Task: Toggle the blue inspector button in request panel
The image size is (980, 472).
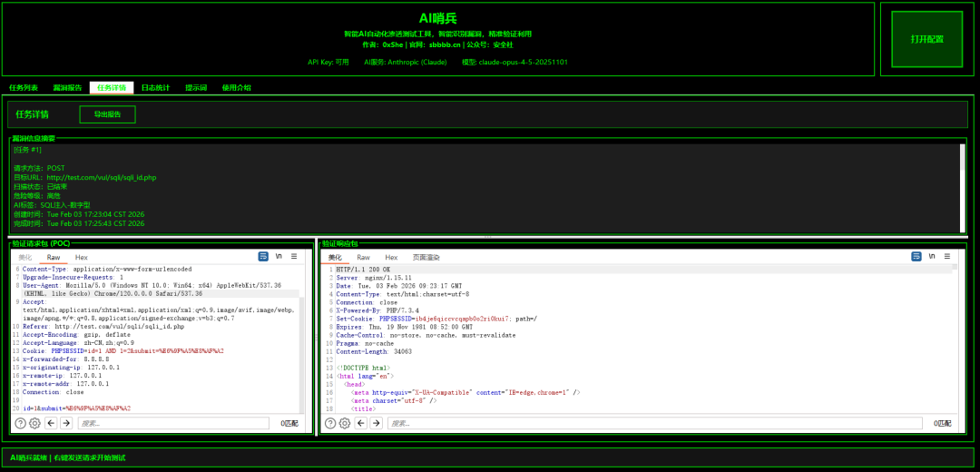Action: [x=263, y=257]
